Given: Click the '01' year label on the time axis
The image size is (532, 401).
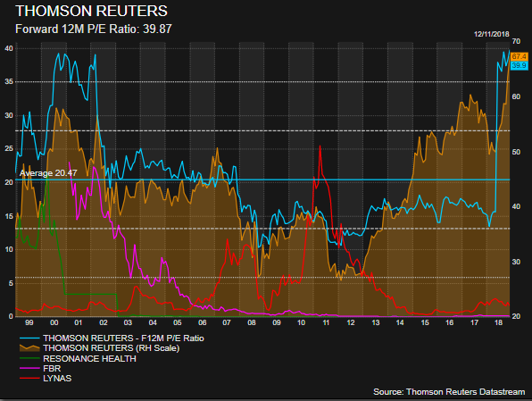Looking at the screenshot, I should pyautogui.click(x=79, y=322).
